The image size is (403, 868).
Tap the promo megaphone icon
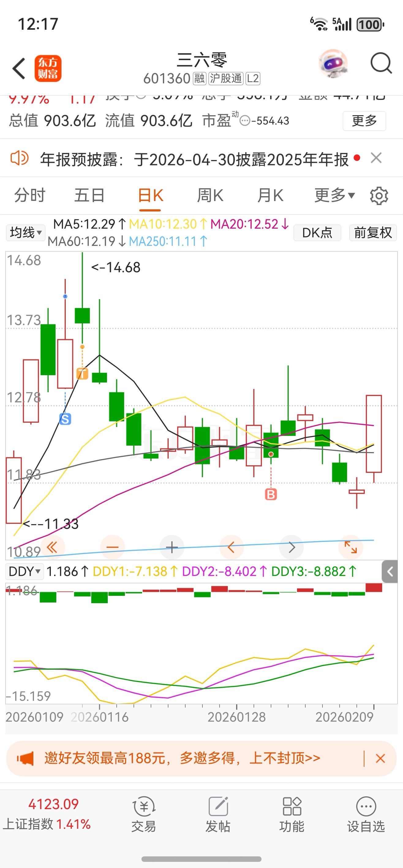[x=25, y=759]
